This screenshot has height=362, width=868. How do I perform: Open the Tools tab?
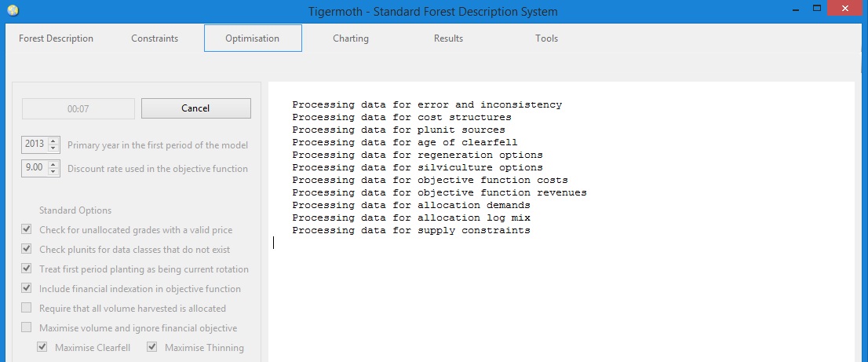point(546,38)
